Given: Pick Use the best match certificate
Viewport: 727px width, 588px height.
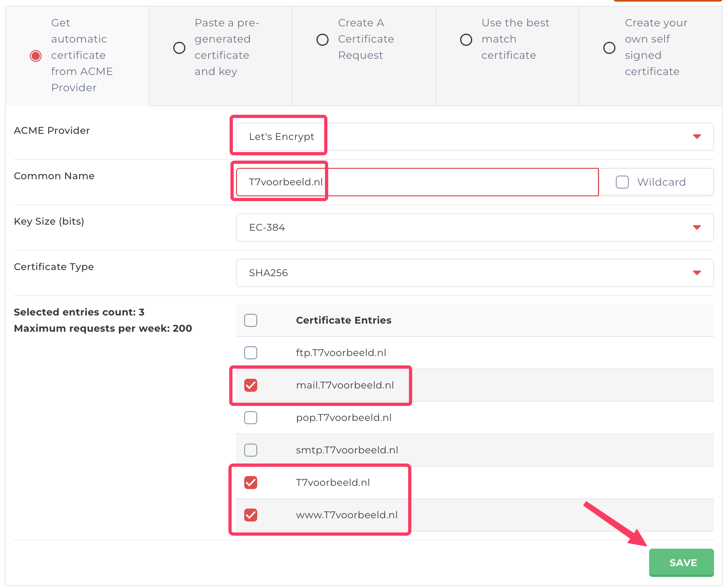Looking at the screenshot, I should 466,40.
